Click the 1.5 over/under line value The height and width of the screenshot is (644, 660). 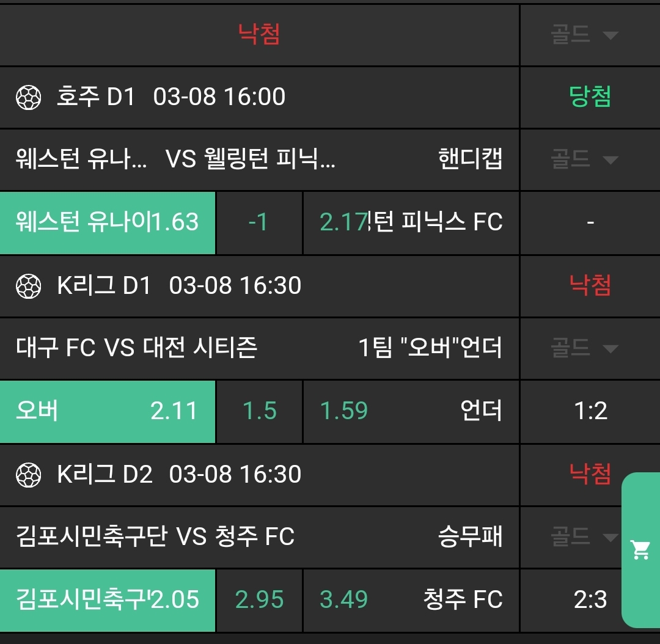(259, 411)
